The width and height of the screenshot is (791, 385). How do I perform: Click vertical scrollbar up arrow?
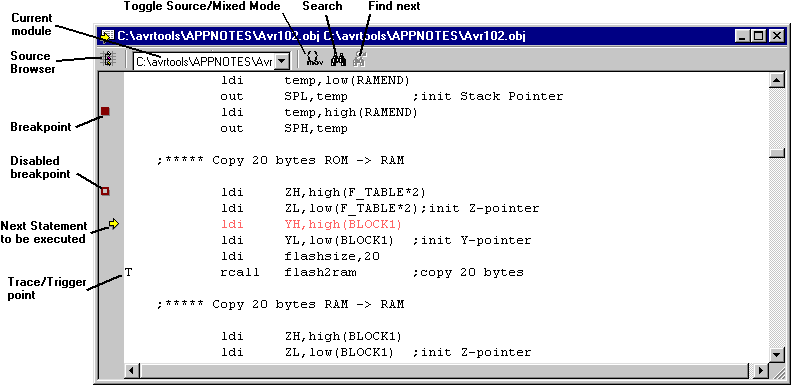pyautogui.click(x=776, y=80)
